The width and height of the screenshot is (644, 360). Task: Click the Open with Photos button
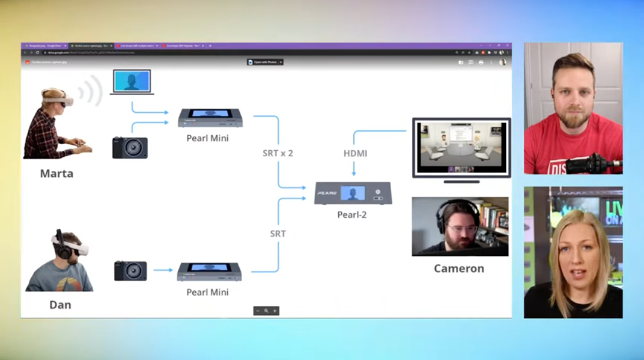262,62
